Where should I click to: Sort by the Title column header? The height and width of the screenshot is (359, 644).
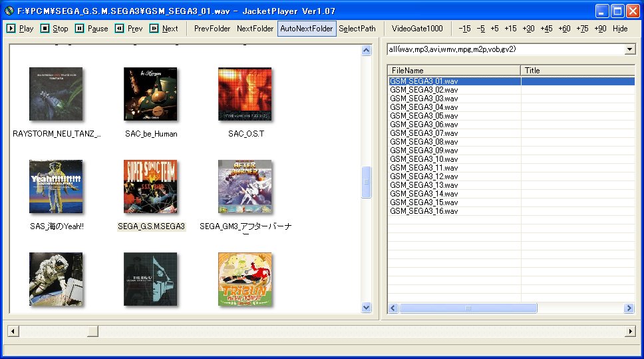[x=578, y=71]
